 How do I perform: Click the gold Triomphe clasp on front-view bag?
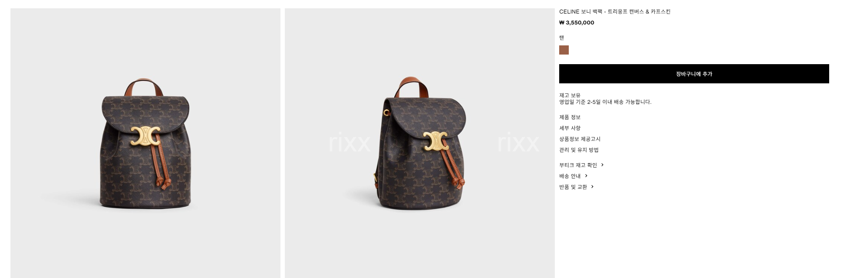point(145,135)
